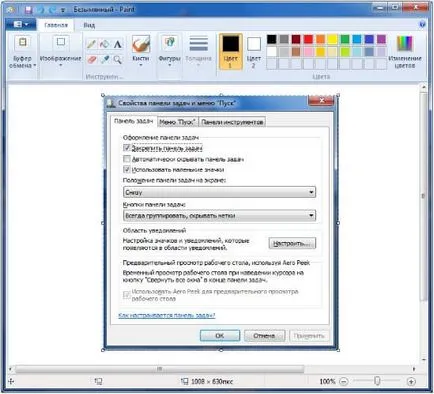The image size is (434, 394).
Task: Open Как настраивается панель задач link
Action: click(167, 315)
